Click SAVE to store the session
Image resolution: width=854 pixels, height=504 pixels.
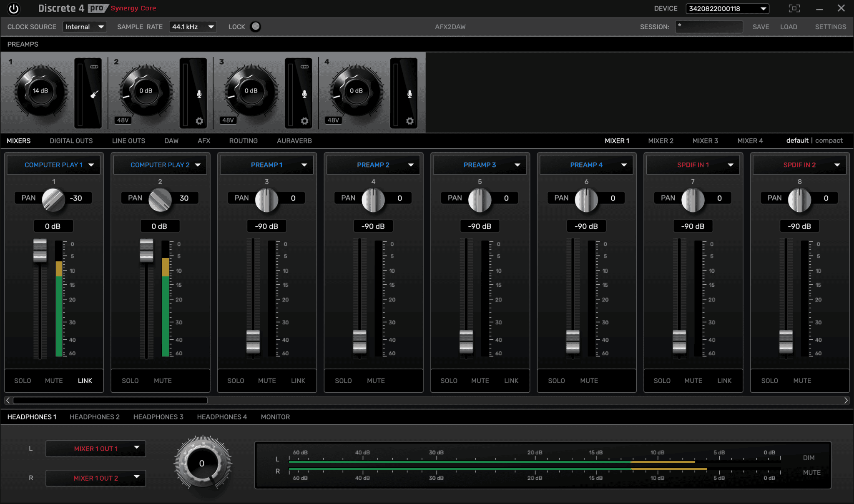(x=761, y=26)
